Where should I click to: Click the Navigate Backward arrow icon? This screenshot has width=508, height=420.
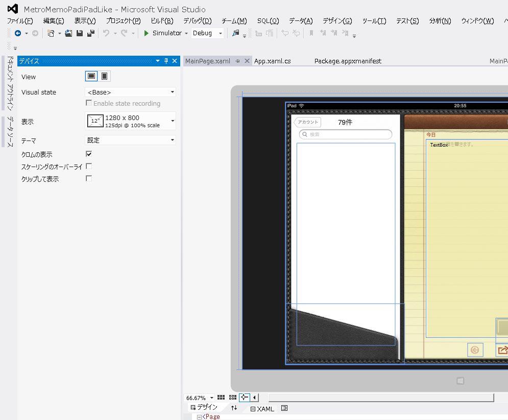(x=18, y=33)
